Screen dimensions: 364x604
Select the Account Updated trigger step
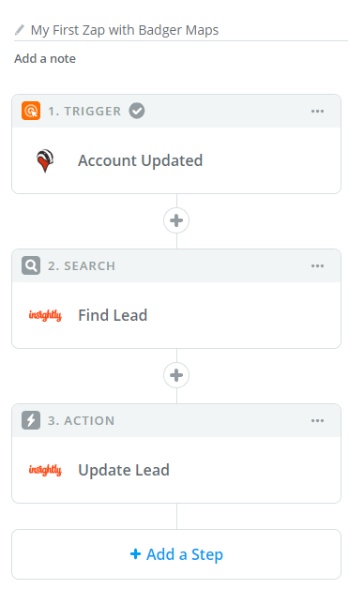point(176,160)
